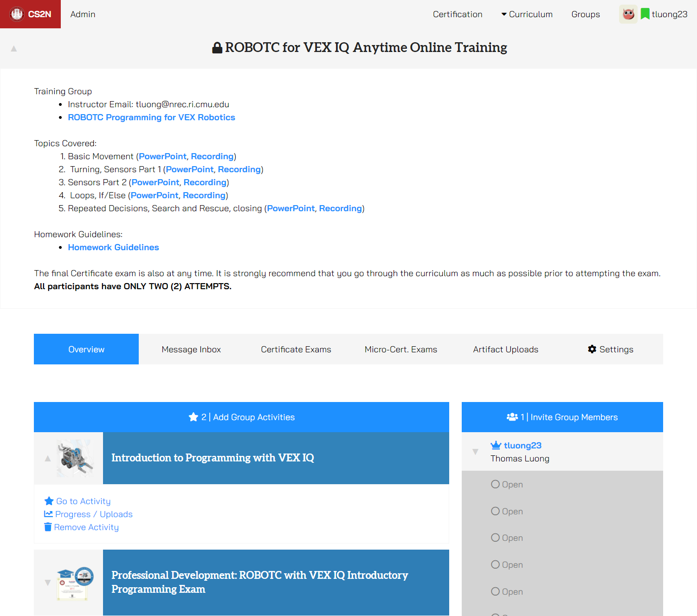Switch to the Overview tab
The height and width of the screenshot is (616, 697).
(x=86, y=349)
